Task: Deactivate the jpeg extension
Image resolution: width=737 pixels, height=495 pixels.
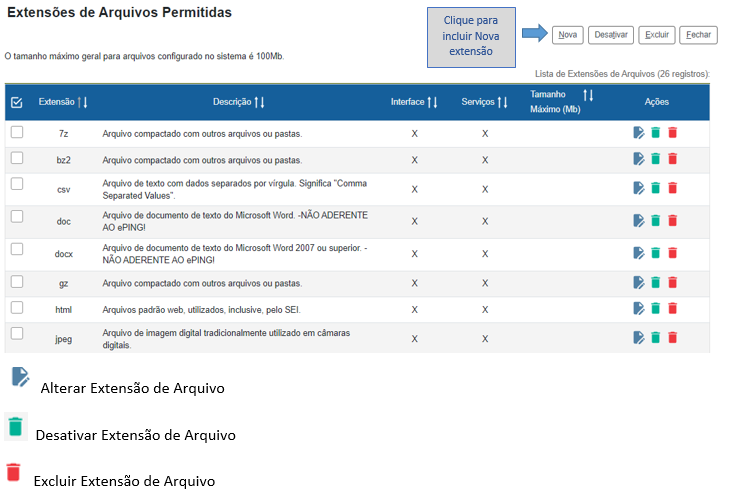Action: 656,338
